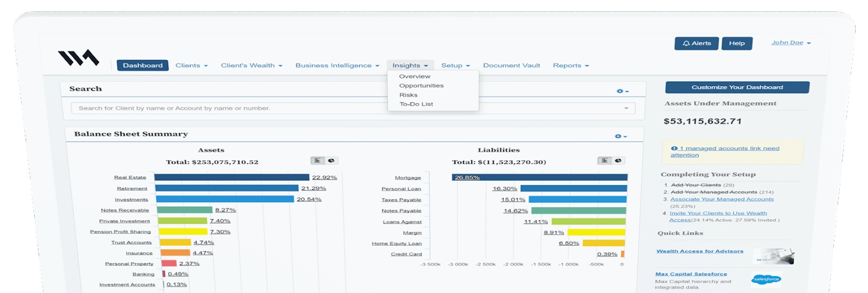Image resolution: width=868 pixels, height=293 pixels.
Task: Open the Search panel gear settings
Action: 623,92
